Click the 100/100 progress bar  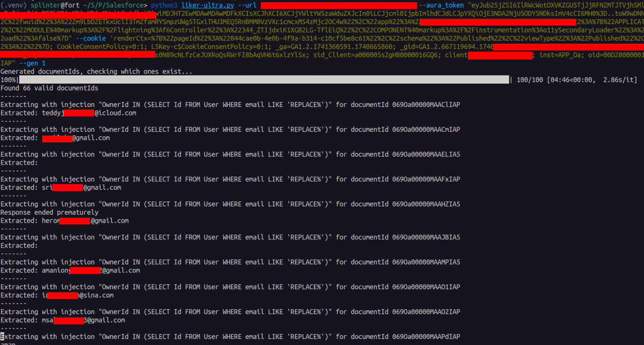click(x=264, y=80)
